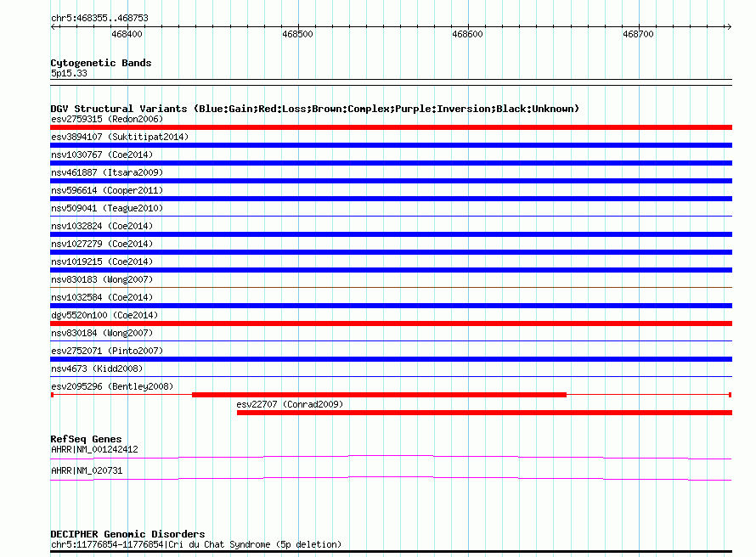Select the DGV Structural Variants track heading

tap(315, 109)
